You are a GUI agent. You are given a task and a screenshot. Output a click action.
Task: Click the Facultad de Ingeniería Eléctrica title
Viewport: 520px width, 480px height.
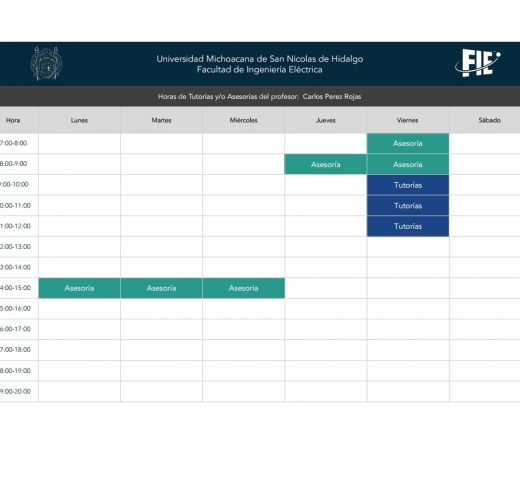(260, 70)
